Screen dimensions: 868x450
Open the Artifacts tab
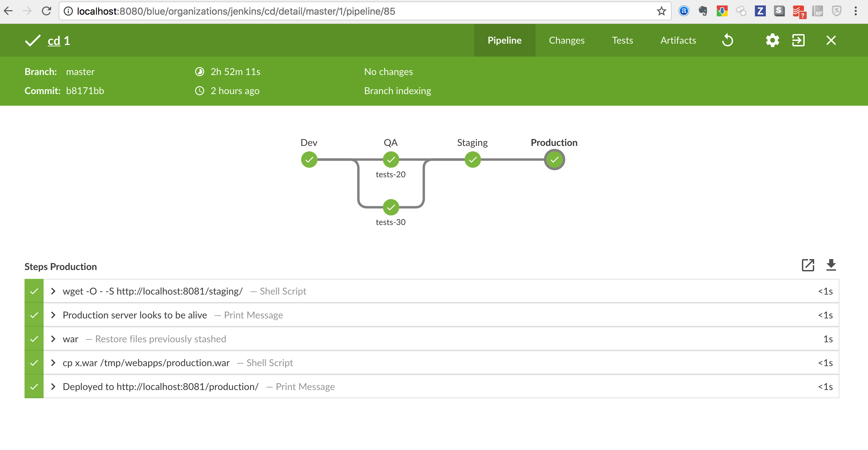[678, 40]
